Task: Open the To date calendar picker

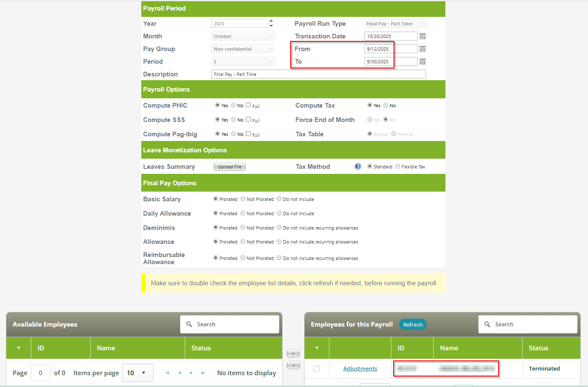Action: pyautogui.click(x=422, y=62)
